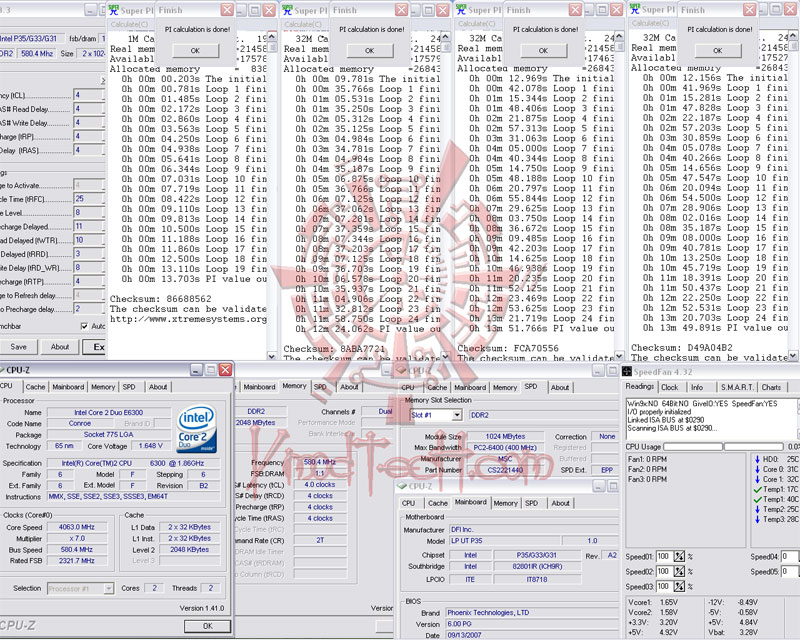Open the S.M.A.R.T. tab in SpeedFan
This screenshot has width=800, height=640.
(737, 387)
